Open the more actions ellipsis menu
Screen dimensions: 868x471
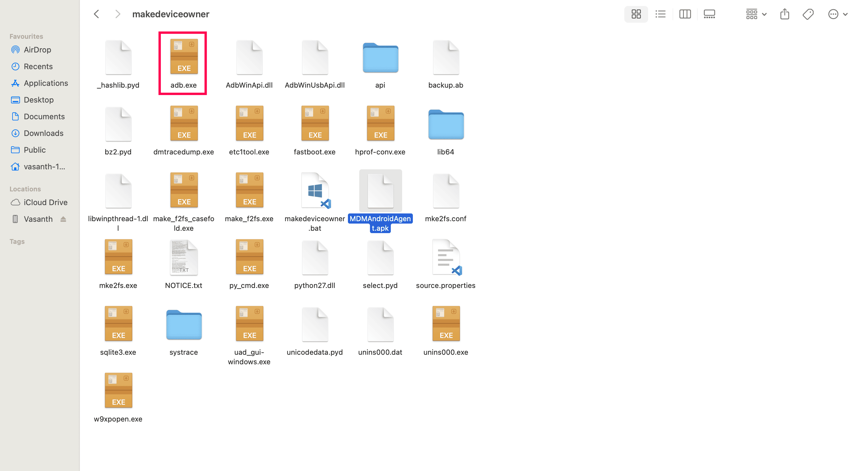pos(837,14)
